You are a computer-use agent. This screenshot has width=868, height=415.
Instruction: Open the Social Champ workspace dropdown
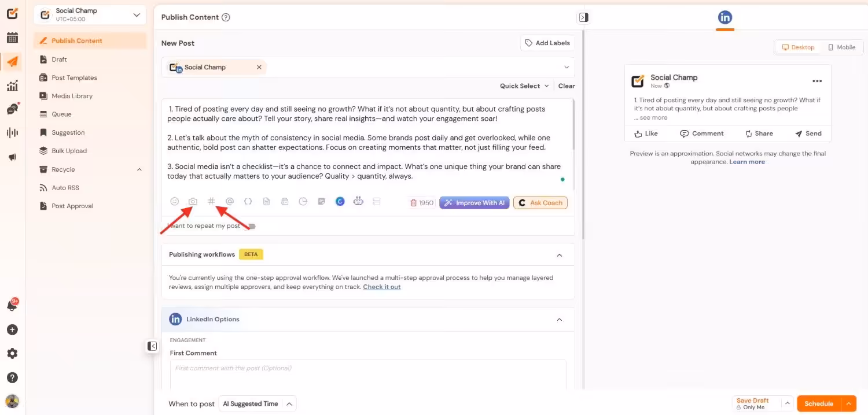click(x=90, y=15)
